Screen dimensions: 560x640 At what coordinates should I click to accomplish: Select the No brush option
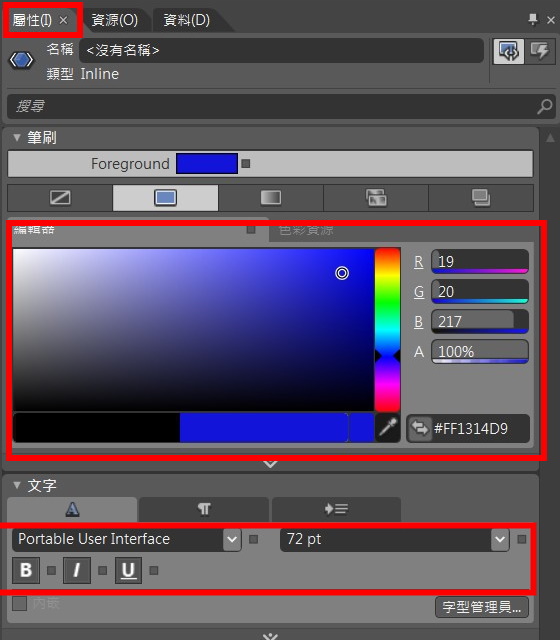pos(60,198)
